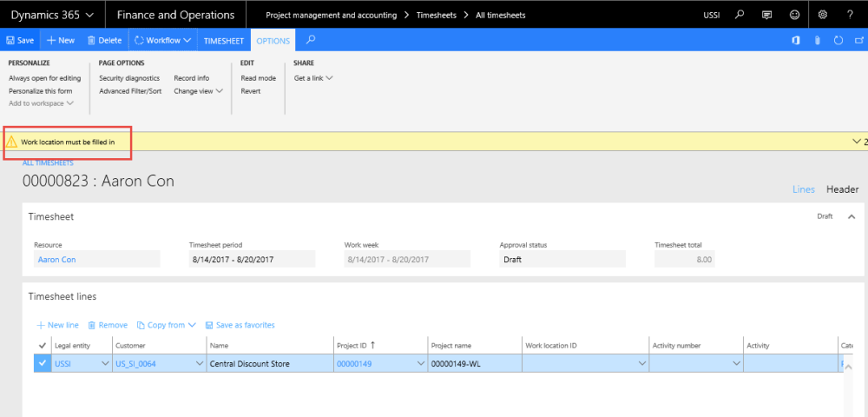Open the Activity number dropdown

coord(736,364)
